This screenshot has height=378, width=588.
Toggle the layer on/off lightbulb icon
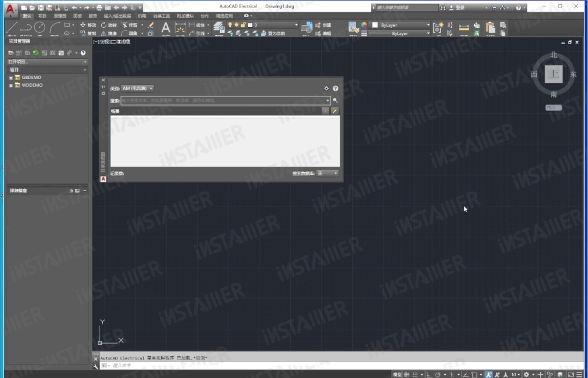(x=230, y=25)
